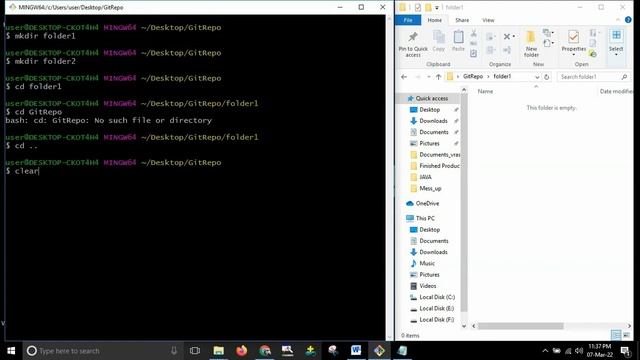
Task: Open Firefox from the taskbar
Action: click(x=242, y=351)
